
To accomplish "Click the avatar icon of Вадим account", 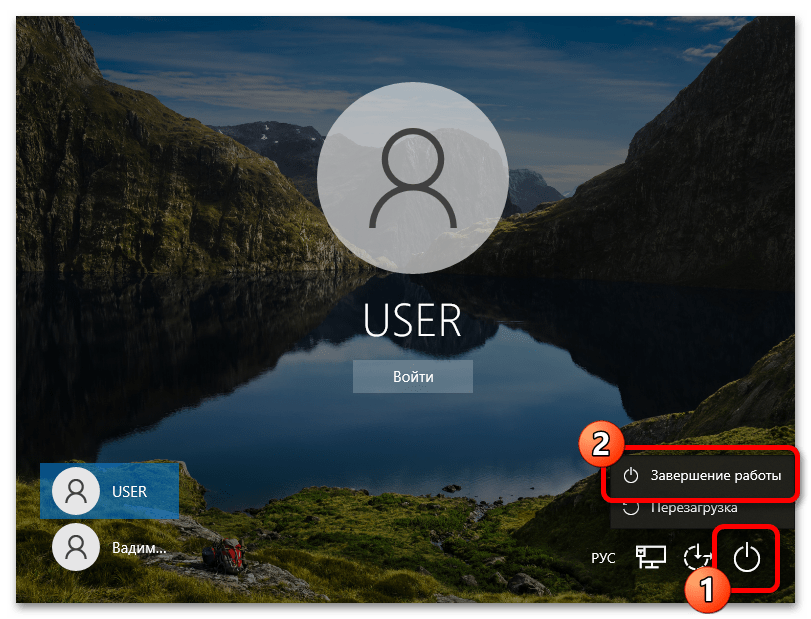I will 76,546.
